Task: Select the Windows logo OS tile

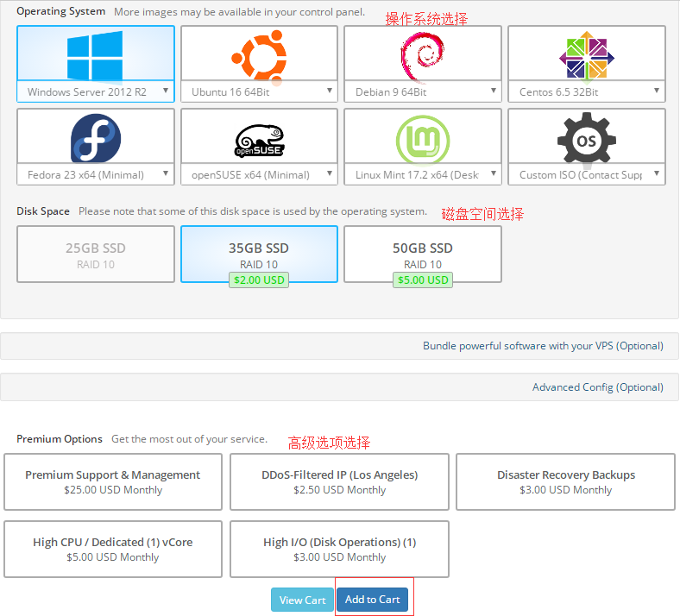Action: point(95,55)
